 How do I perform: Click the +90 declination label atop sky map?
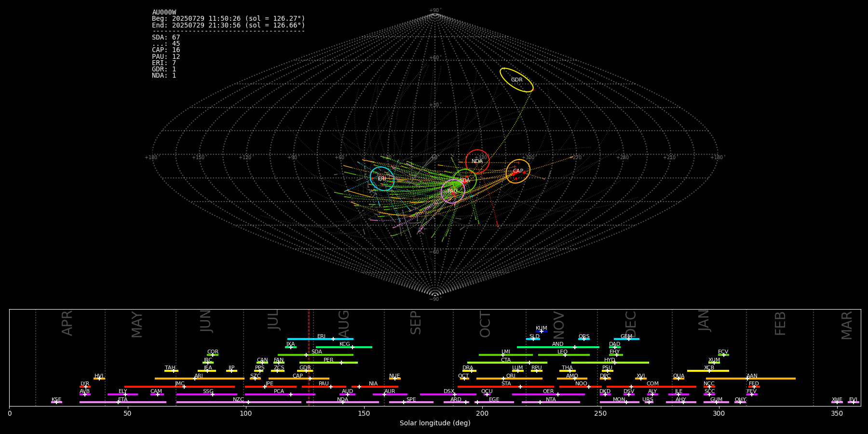coord(434,11)
